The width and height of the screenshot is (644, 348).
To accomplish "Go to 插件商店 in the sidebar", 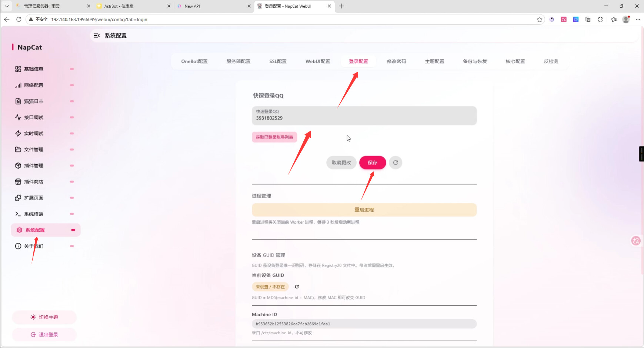I will pos(34,182).
